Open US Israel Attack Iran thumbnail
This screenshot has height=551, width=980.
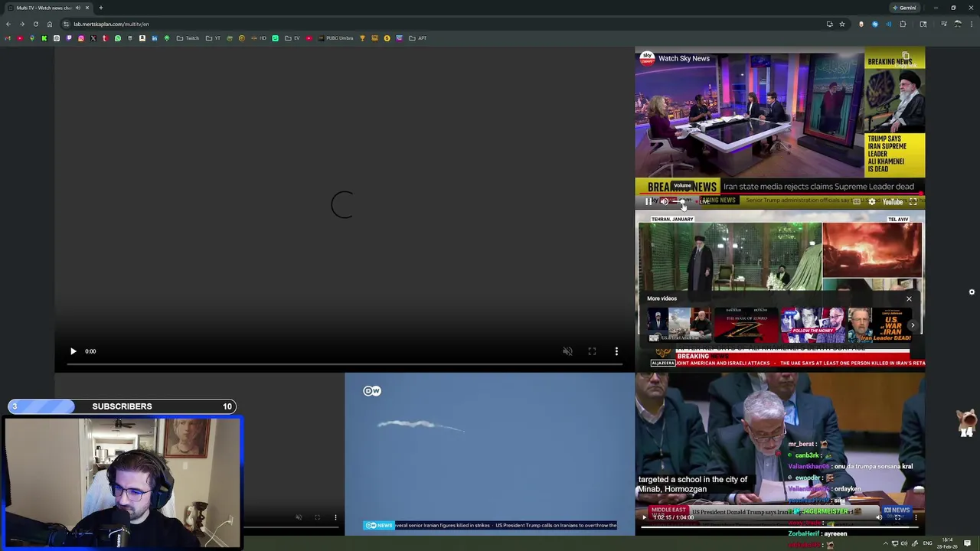679,325
